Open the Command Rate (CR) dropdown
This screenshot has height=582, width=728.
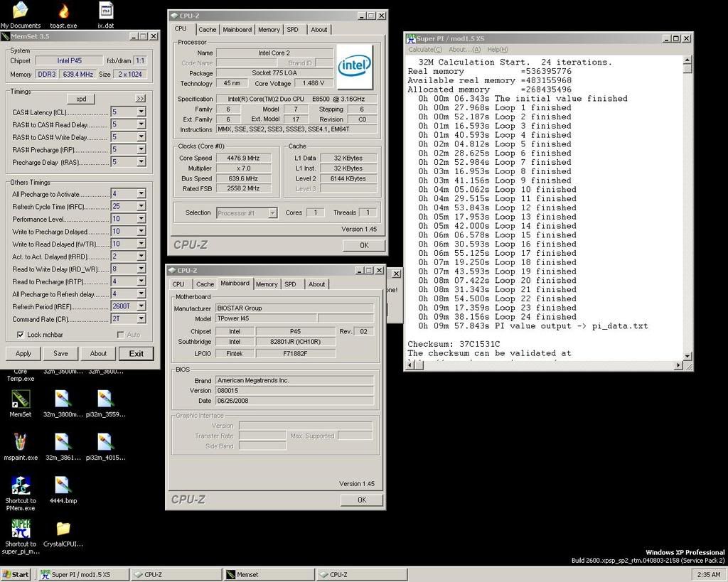click(x=141, y=319)
